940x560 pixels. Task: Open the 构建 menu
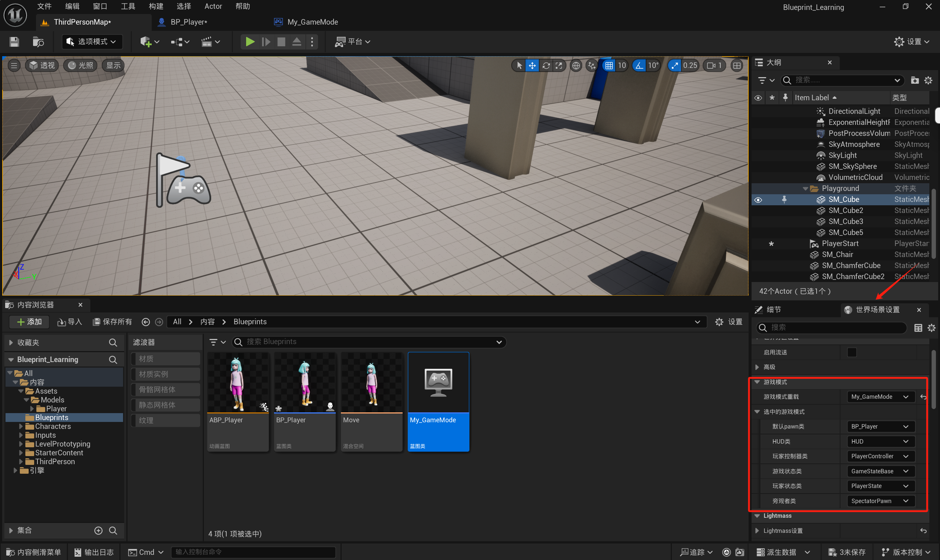tap(155, 6)
